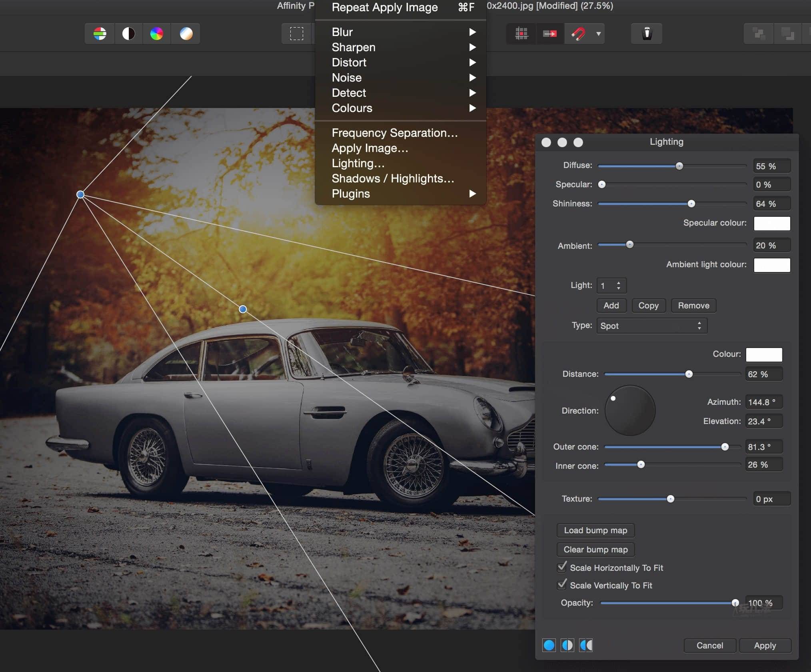Screen dimensions: 811x672
Task: Expand the Detect submenu
Action: click(x=401, y=93)
